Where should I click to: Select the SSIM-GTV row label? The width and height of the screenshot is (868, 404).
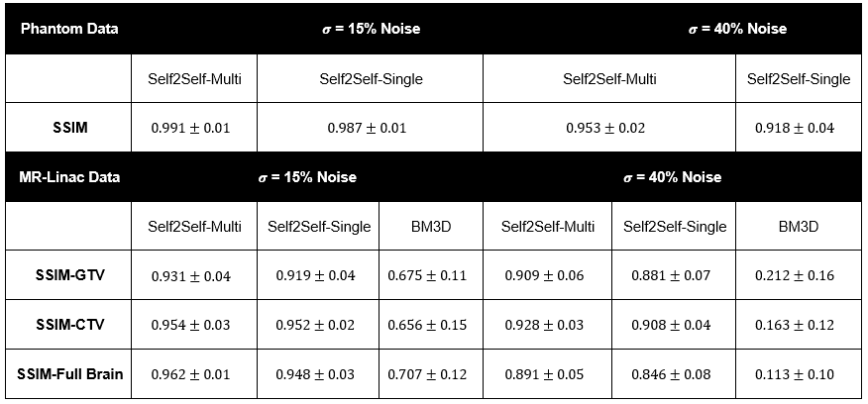point(68,275)
